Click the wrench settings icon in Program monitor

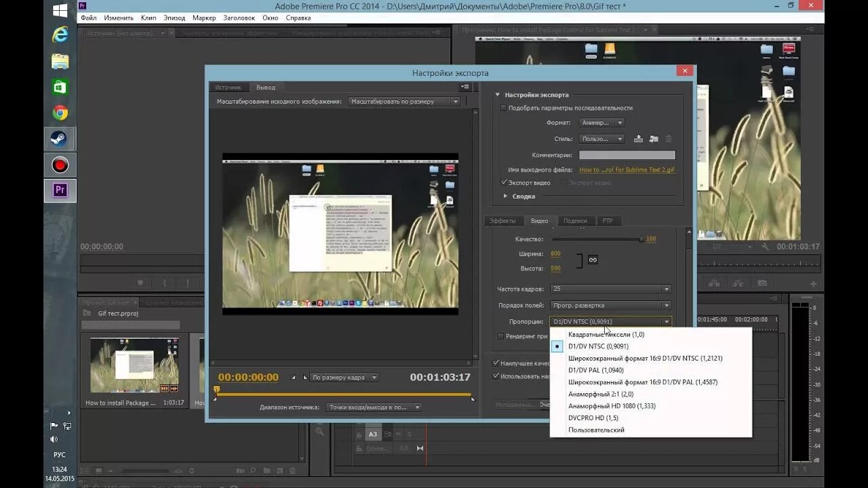click(x=765, y=247)
